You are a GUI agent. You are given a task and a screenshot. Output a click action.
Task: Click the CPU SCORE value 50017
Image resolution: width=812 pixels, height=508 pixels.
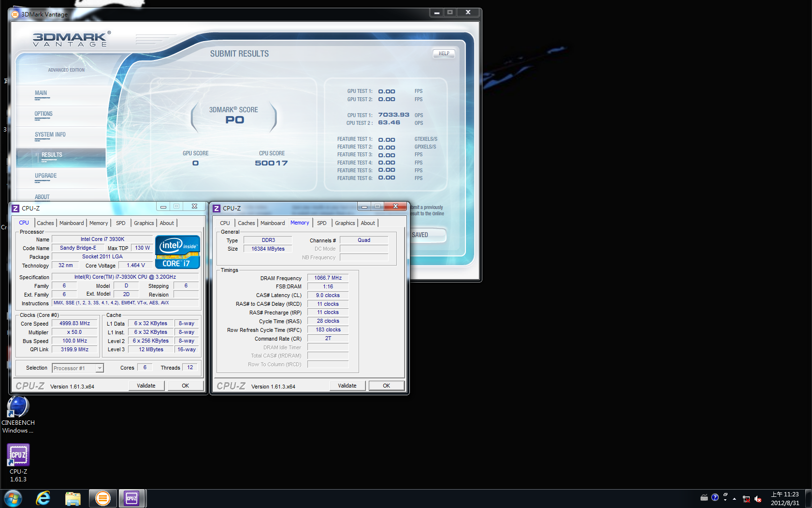coord(271,163)
